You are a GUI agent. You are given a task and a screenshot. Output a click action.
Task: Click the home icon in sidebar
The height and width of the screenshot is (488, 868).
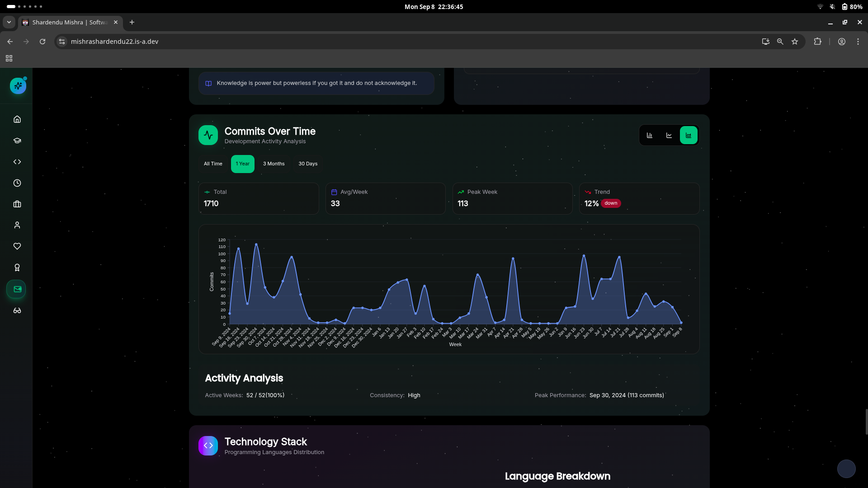(17, 119)
